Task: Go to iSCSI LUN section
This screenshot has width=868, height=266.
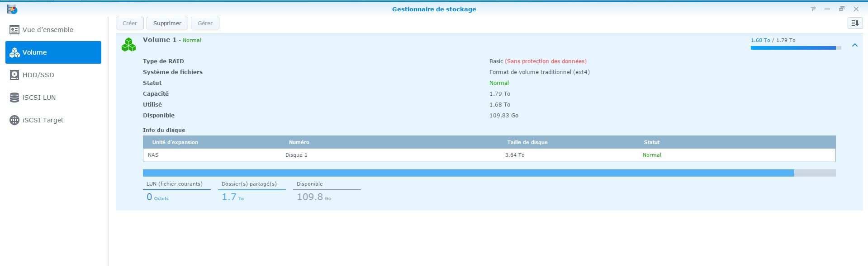Action: [53, 98]
